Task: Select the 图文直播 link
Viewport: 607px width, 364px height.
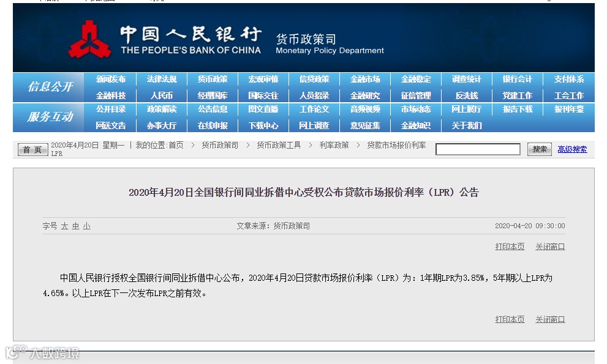Action: (263, 109)
